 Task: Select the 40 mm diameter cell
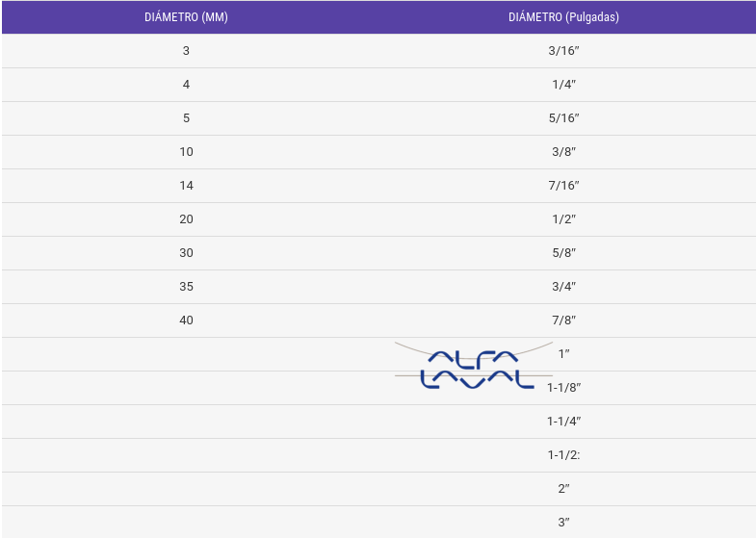click(186, 320)
